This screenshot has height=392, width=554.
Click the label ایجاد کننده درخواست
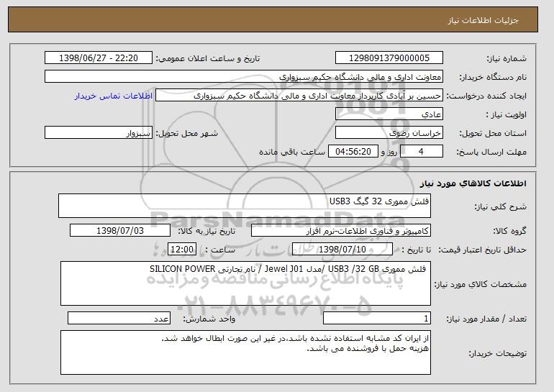(x=486, y=96)
